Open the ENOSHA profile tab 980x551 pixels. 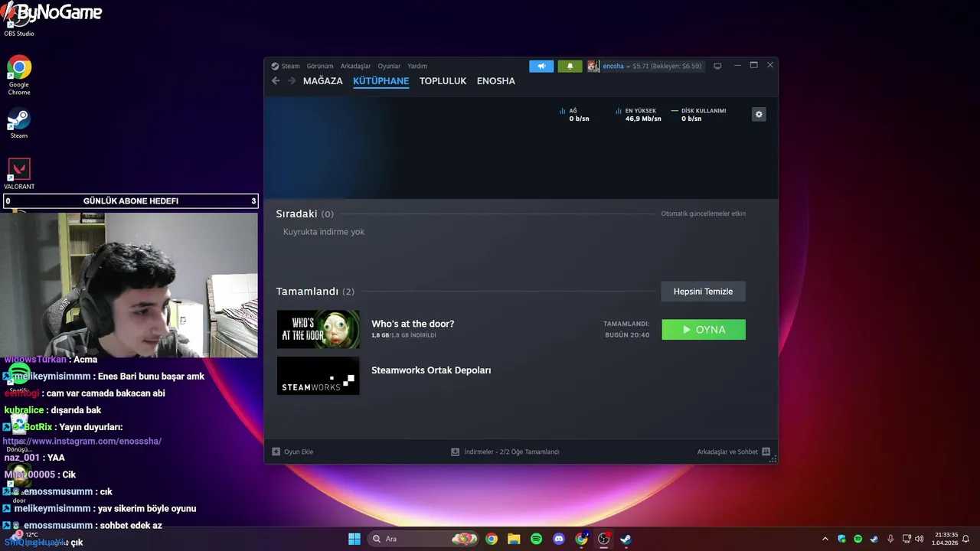pos(496,81)
